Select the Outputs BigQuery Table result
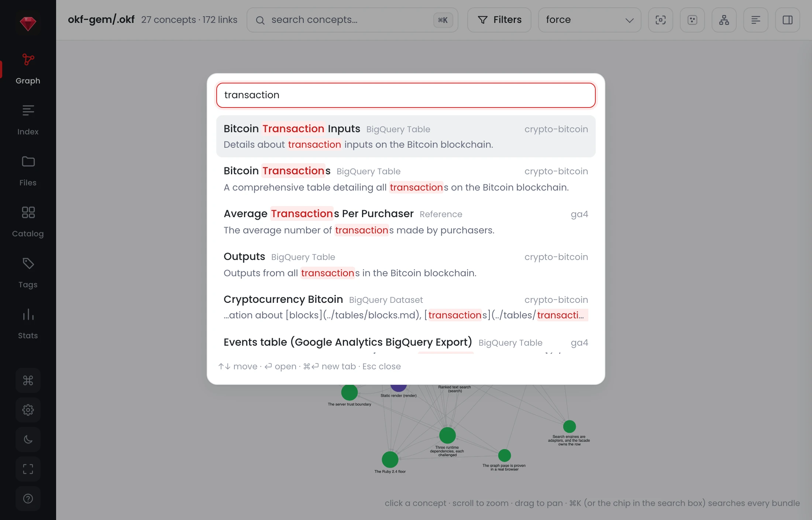 406,265
